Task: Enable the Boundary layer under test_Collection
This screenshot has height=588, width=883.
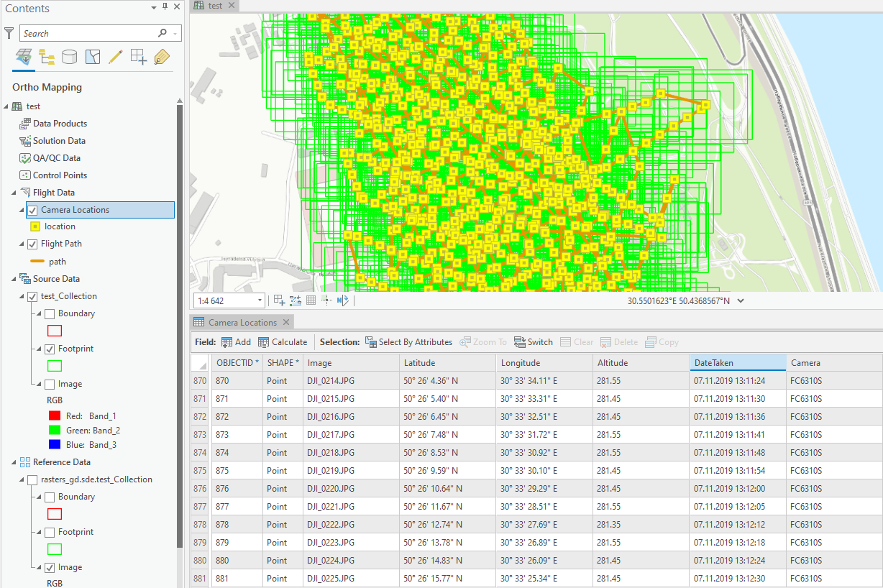Action: (50, 313)
